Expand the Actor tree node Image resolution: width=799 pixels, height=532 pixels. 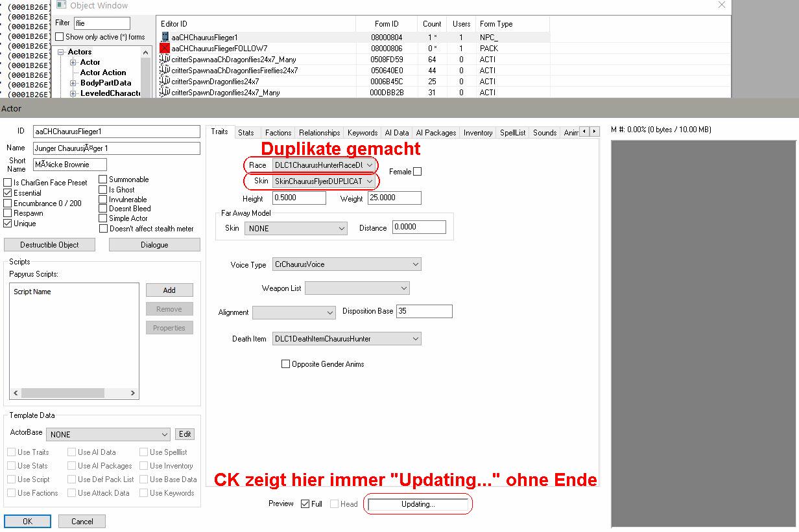73,62
